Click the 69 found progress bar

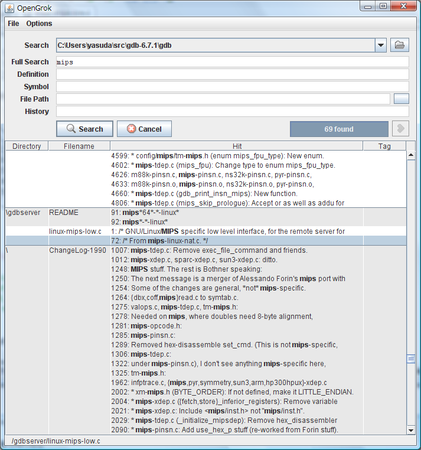click(x=339, y=129)
